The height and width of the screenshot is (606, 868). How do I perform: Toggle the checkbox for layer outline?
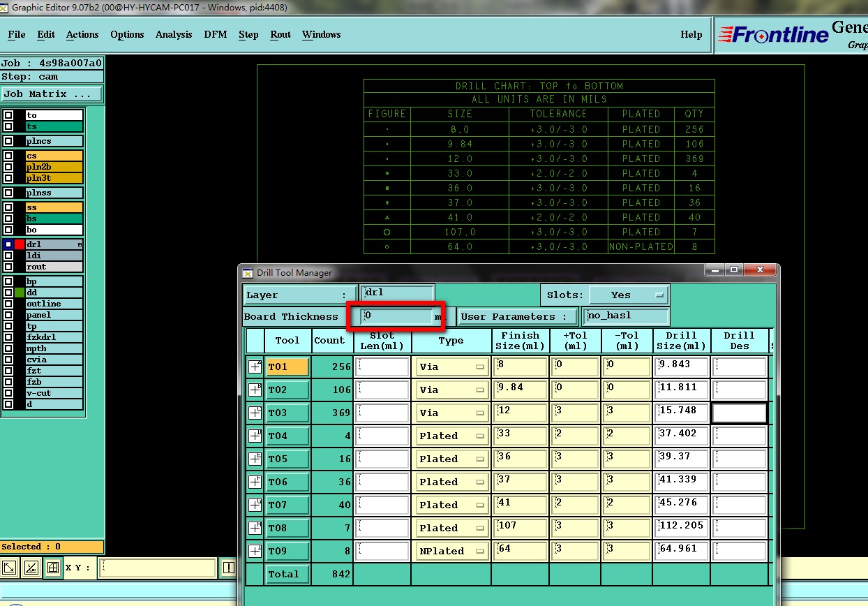pos(8,304)
